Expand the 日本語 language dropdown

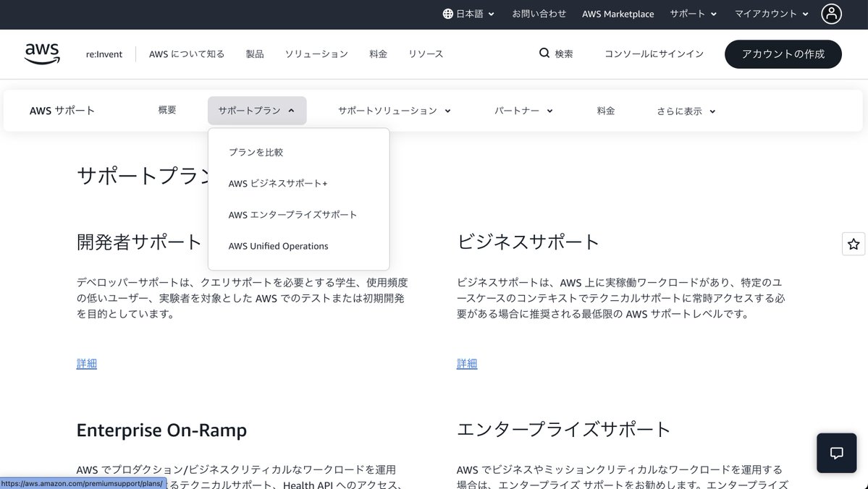pyautogui.click(x=468, y=14)
